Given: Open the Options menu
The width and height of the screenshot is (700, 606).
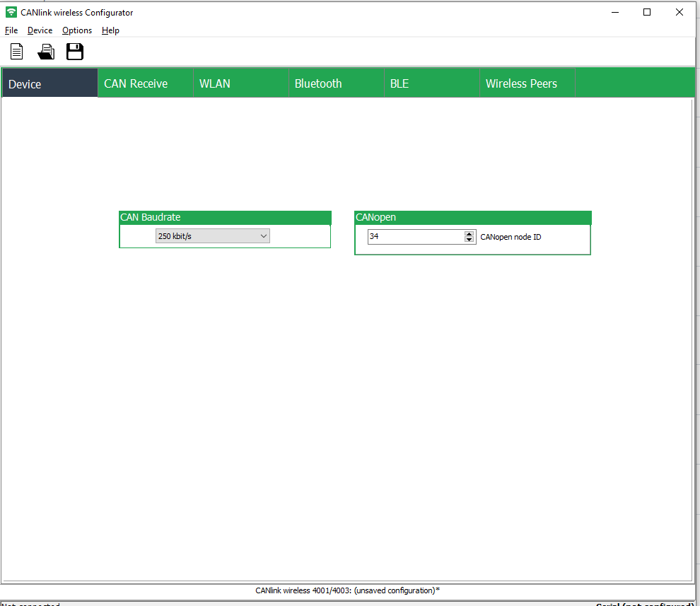Looking at the screenshot, I should pyautogui.click(x=76, y=30).
